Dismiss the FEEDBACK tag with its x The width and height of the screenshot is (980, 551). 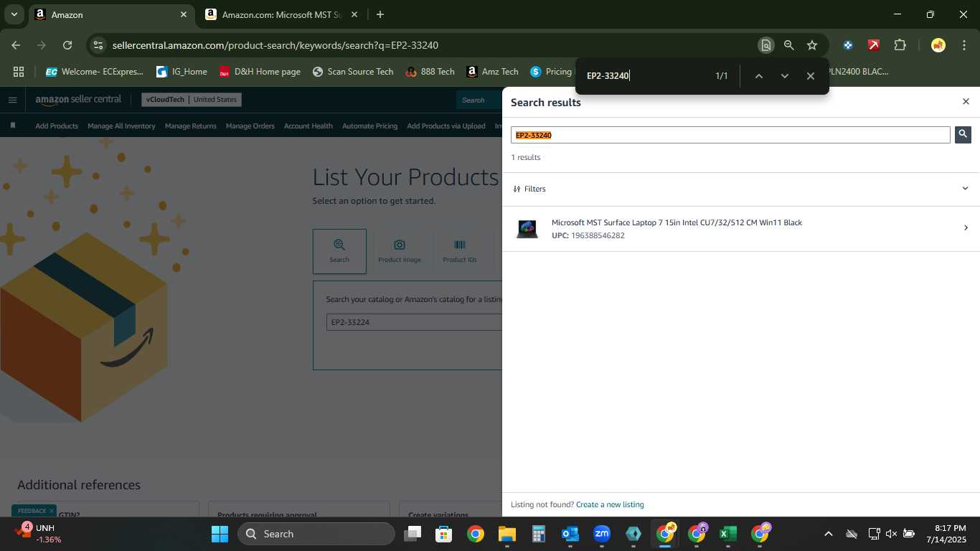[52, 511]
